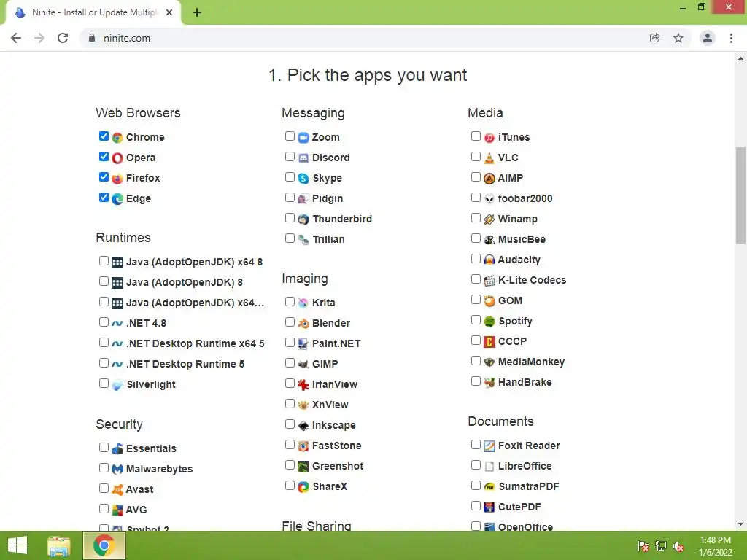Click the vertical scrollbar thumb
The image size is (747, 560).
(x=740, y=195)
